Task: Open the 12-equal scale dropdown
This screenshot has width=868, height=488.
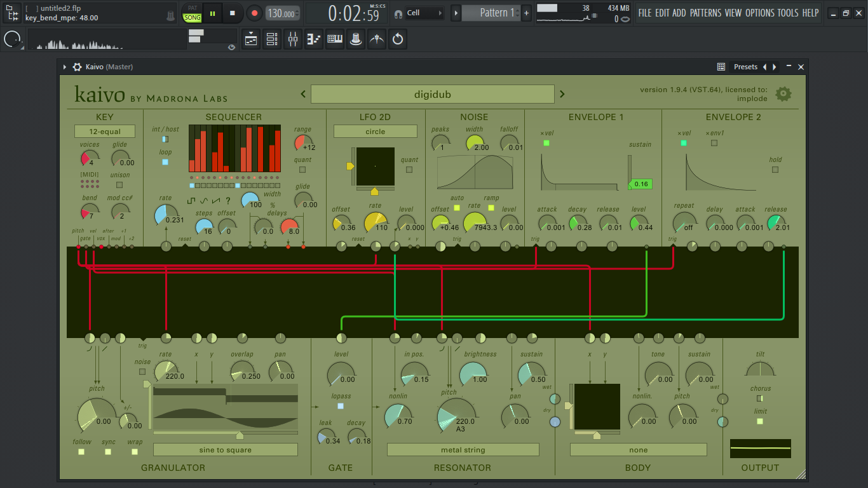Action: pos(105,132)
